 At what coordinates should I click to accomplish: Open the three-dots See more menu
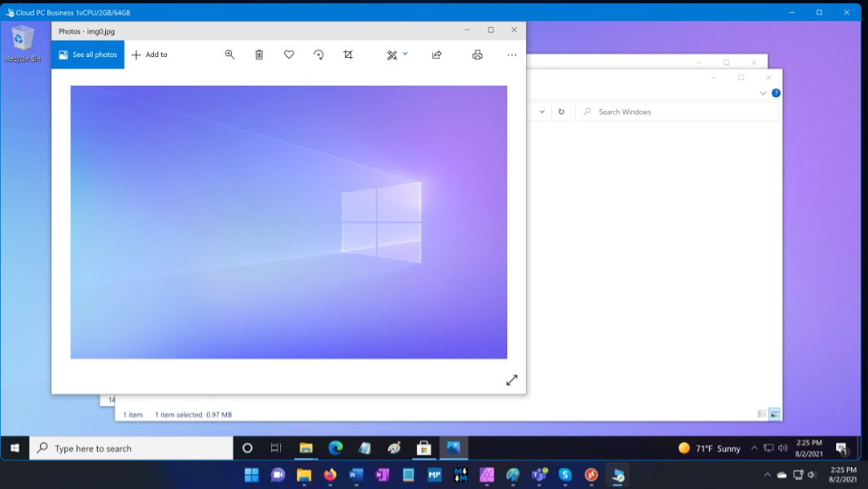[511, 55]
